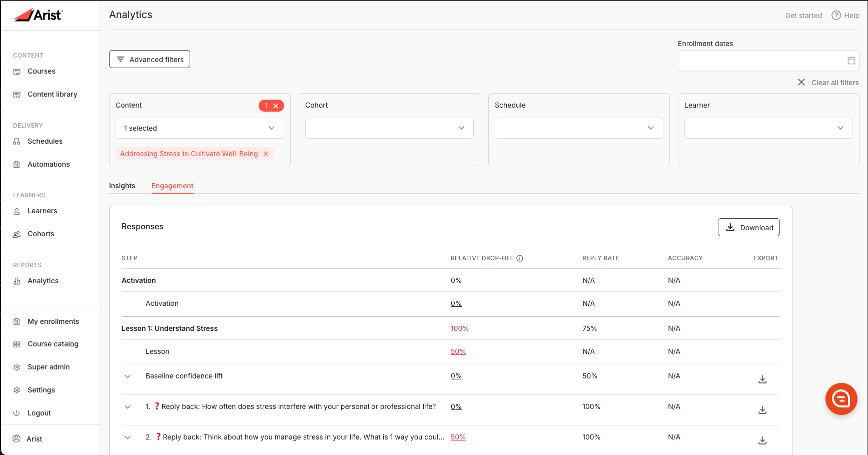Open Help

point(845,16)
